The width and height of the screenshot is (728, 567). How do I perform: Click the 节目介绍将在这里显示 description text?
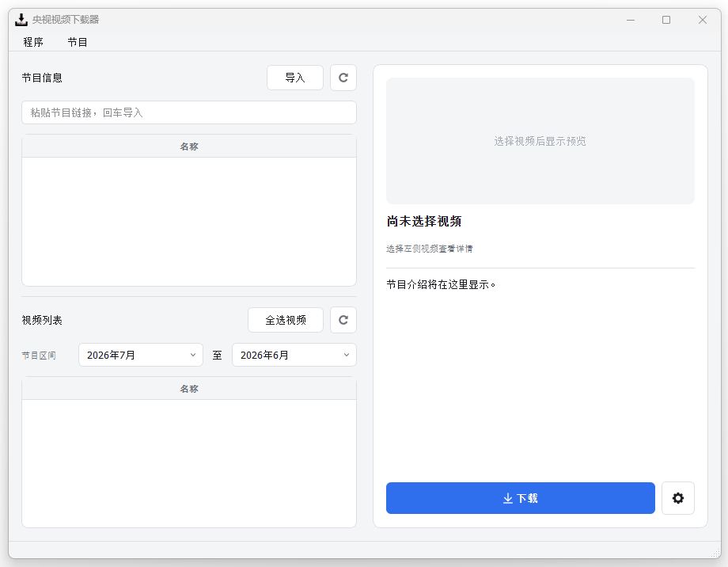441,284
